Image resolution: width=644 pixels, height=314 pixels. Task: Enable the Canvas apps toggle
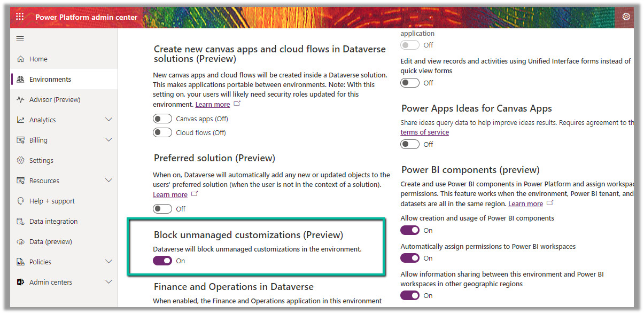point(162,119)
